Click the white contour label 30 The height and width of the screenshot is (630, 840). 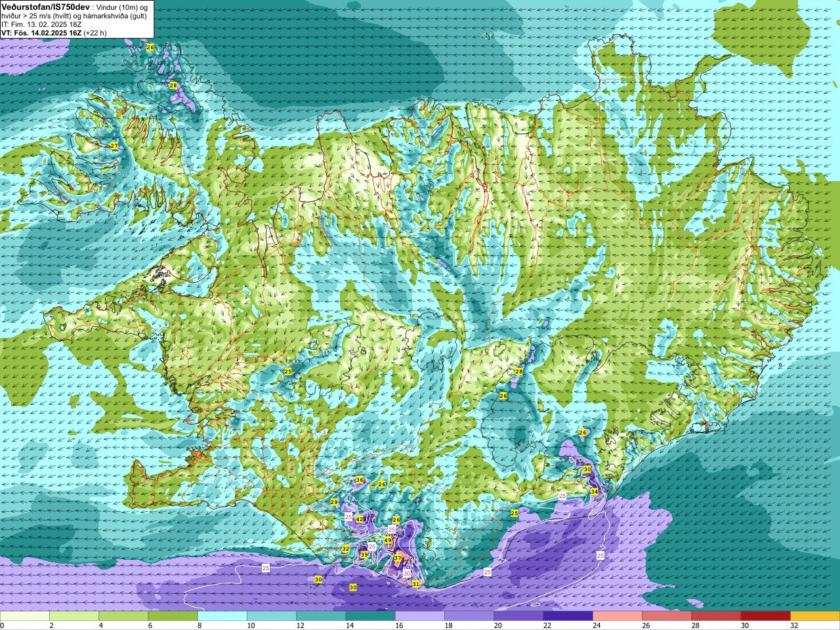407,574
